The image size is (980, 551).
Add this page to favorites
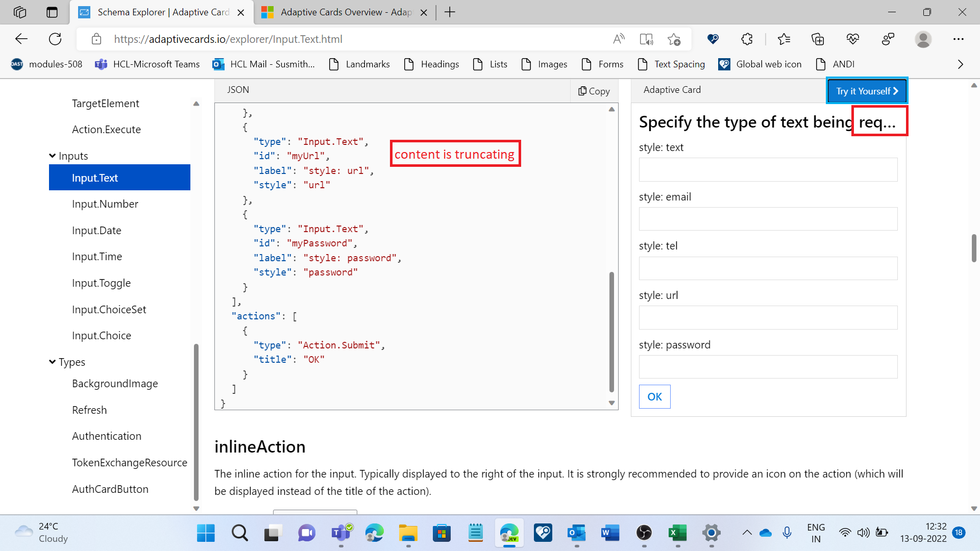tap(674, 39)
